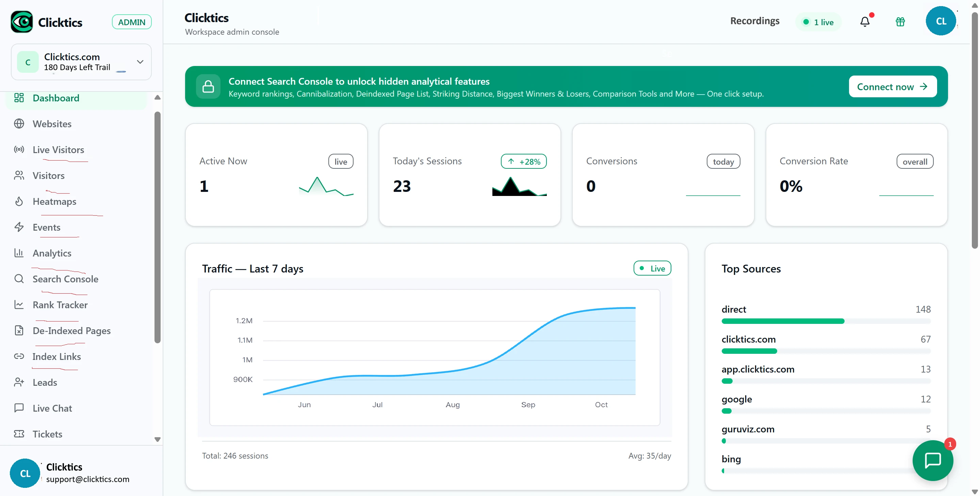The width and height of the screenshot is (980, 496).
Task: Click 'bing' in Top Sources
Action: [731, 459]
